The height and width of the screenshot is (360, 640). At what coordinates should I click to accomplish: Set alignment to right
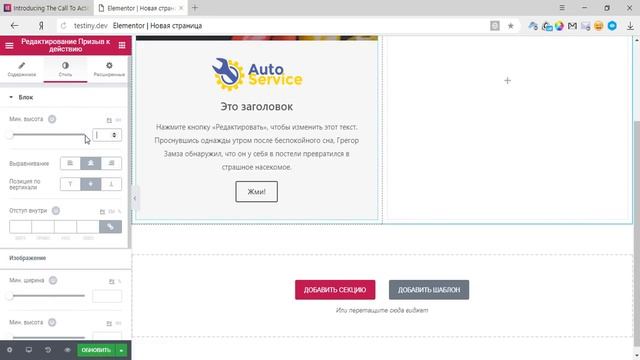(x=111, y=163)
